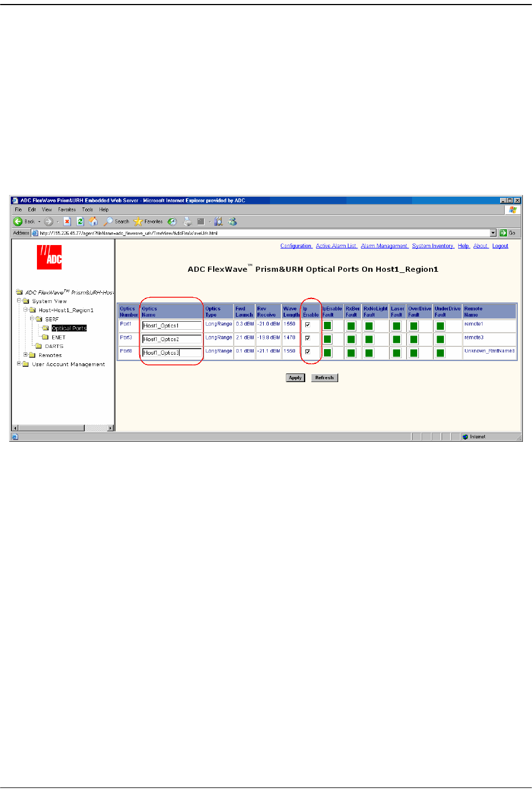This screenshot has height=792, width=532.
Task: Click Port3 RxBer Fault green indicator
Action: pyautogui.click(x=351, y=339)
